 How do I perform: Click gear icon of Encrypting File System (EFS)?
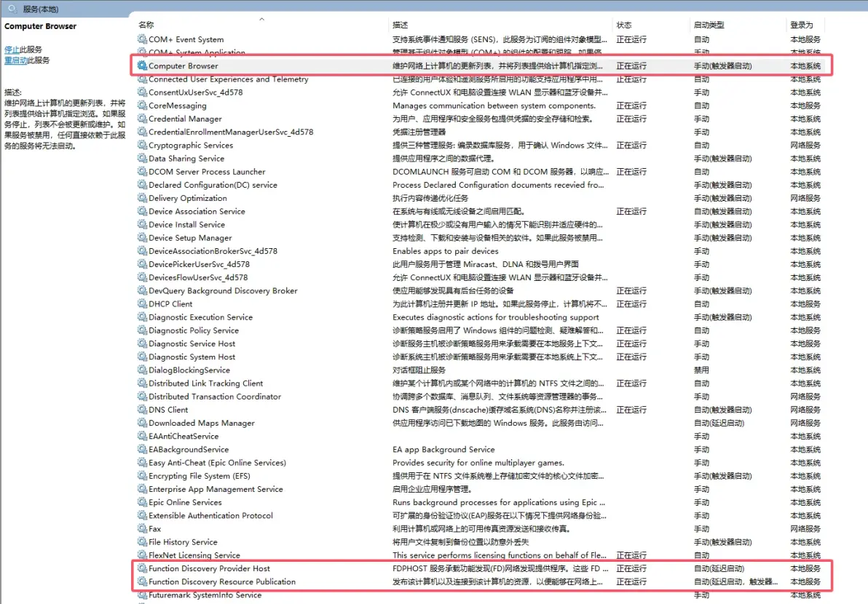[x=142, y=476]
